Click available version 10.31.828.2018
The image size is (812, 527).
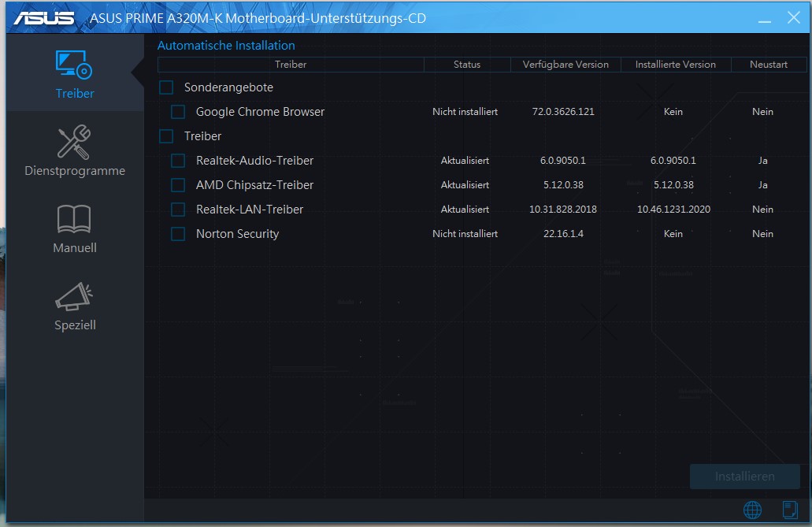(x=563, y=209)
